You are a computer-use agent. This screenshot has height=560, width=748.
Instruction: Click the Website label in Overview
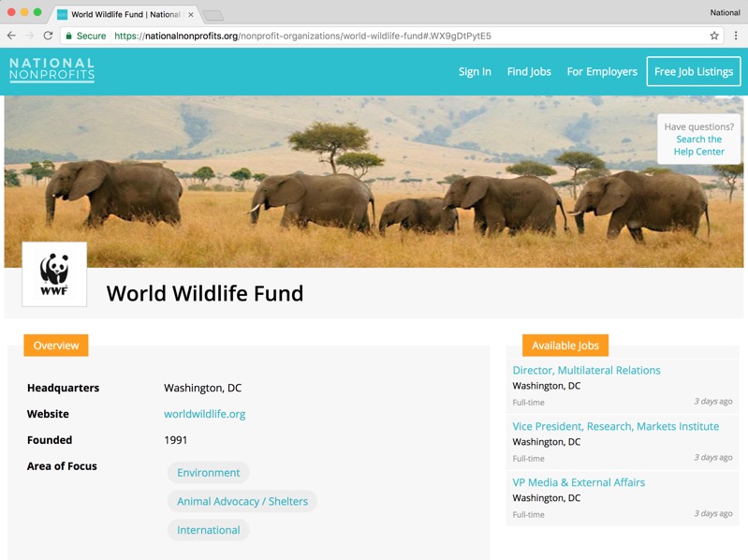[x=48, y=414]
